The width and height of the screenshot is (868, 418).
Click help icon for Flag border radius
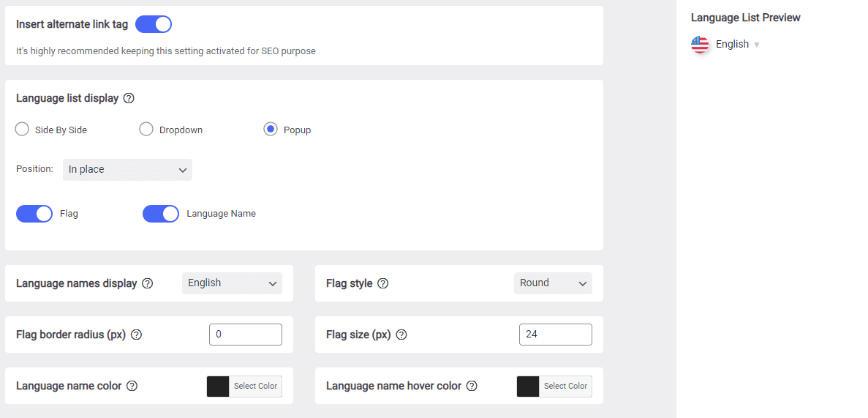pyautogui.click(x=136, y=335)
